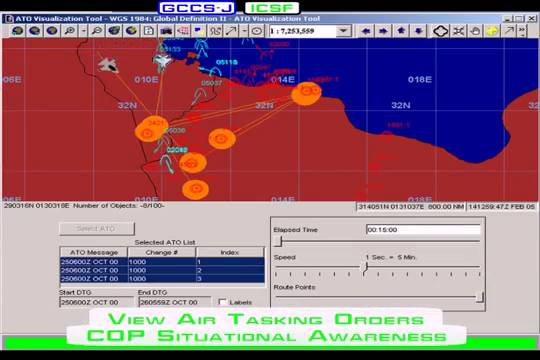
Task: Select ATO list row with index 3
Action: coord(162,278)
